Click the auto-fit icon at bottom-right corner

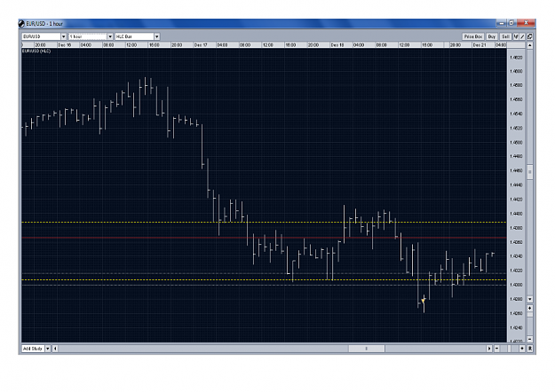point(530,349)
